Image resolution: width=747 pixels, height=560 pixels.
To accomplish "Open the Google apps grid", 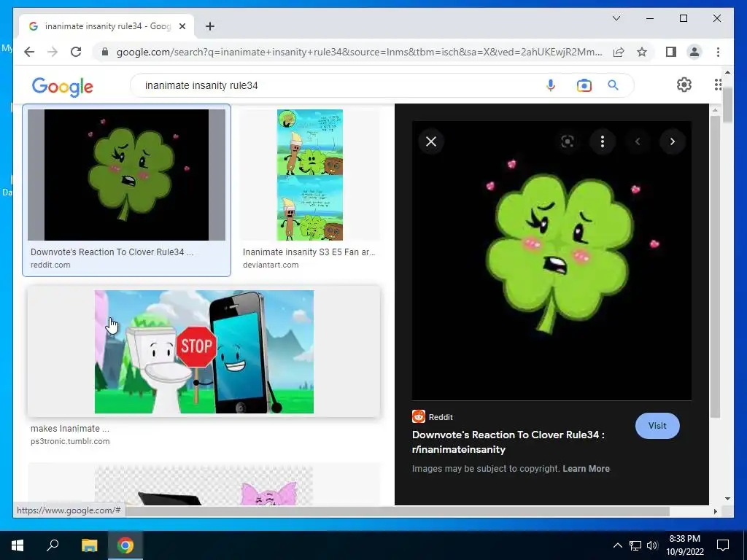I will [x=719, y=85].
